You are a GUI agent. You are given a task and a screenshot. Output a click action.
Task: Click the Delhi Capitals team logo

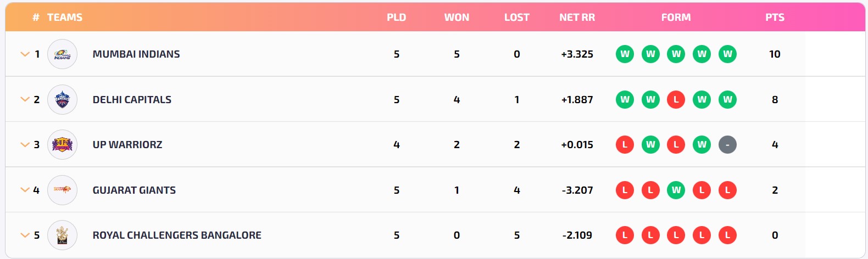click(62, 100)
